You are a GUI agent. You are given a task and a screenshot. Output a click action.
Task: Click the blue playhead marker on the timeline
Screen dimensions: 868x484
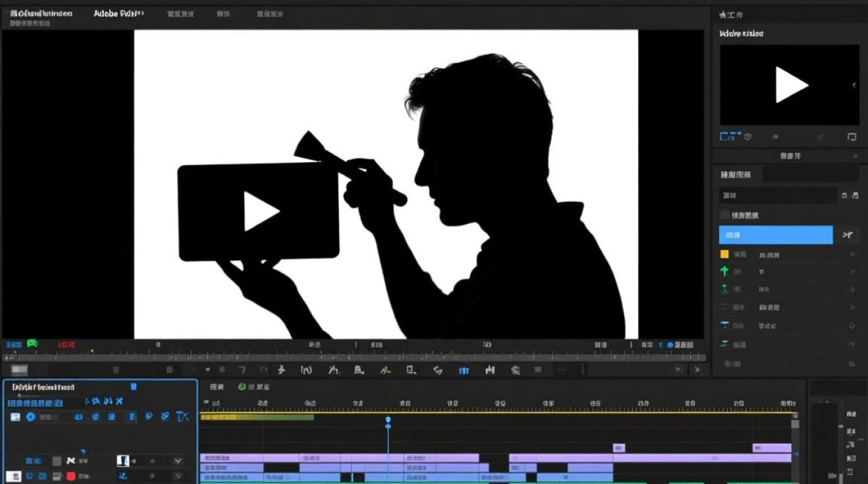[388, 421]
